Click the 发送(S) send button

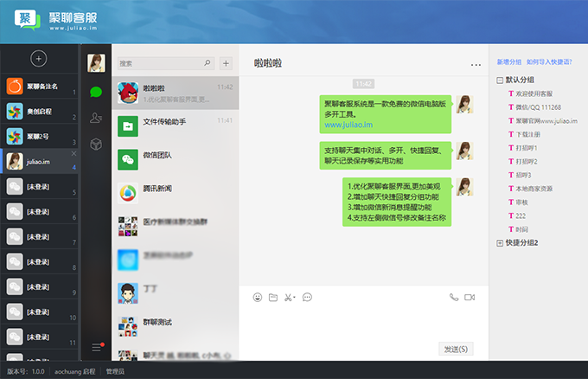pyautogui.click(x=456, y=349)
